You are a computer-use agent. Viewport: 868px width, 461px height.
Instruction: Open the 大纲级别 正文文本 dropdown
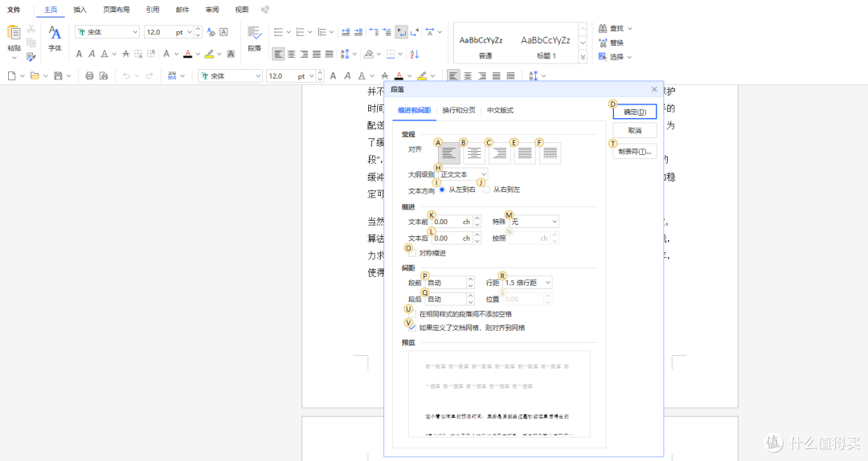(x=463, y=174)
